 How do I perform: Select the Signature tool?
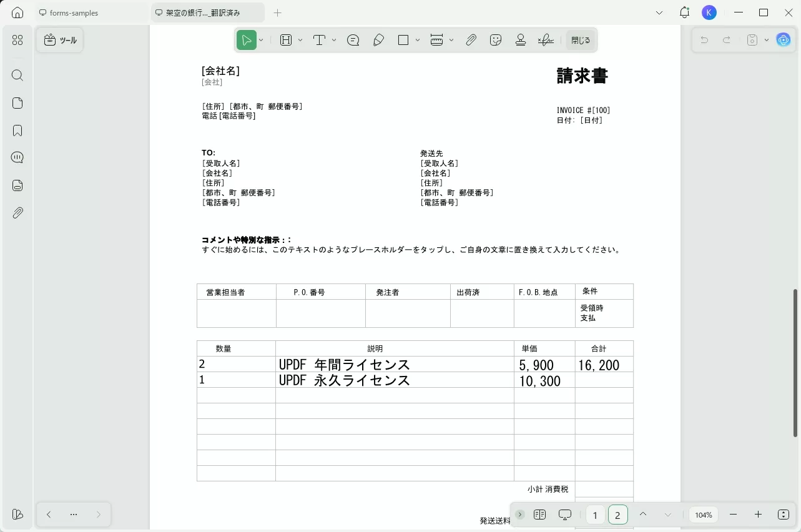[546, 39]
